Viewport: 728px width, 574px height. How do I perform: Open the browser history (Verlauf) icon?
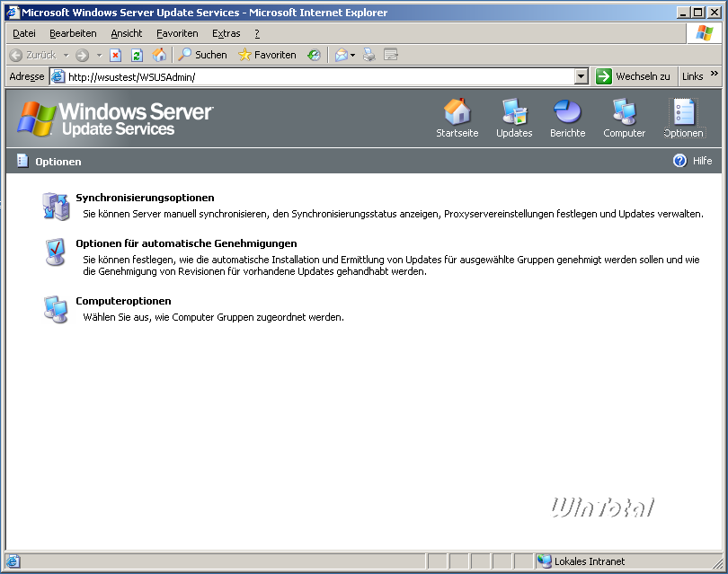(314, 55)
